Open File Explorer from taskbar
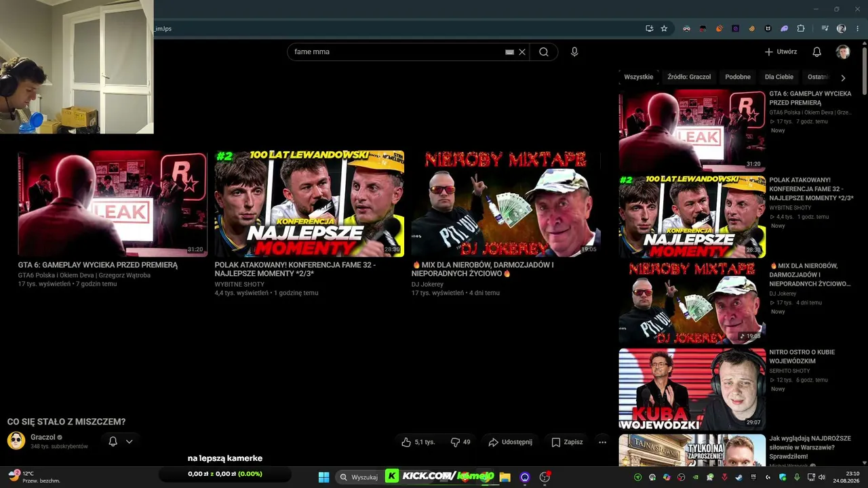 [505, 477]
